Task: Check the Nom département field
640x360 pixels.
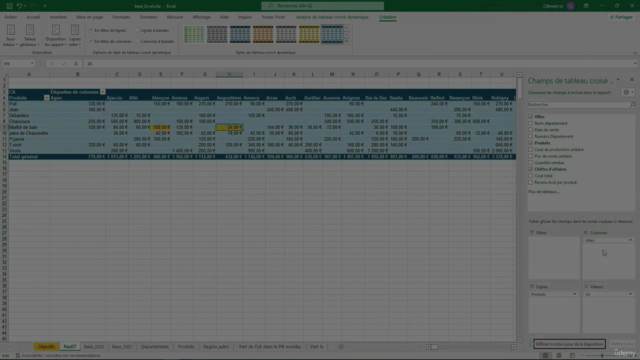Action: point(531,123)
